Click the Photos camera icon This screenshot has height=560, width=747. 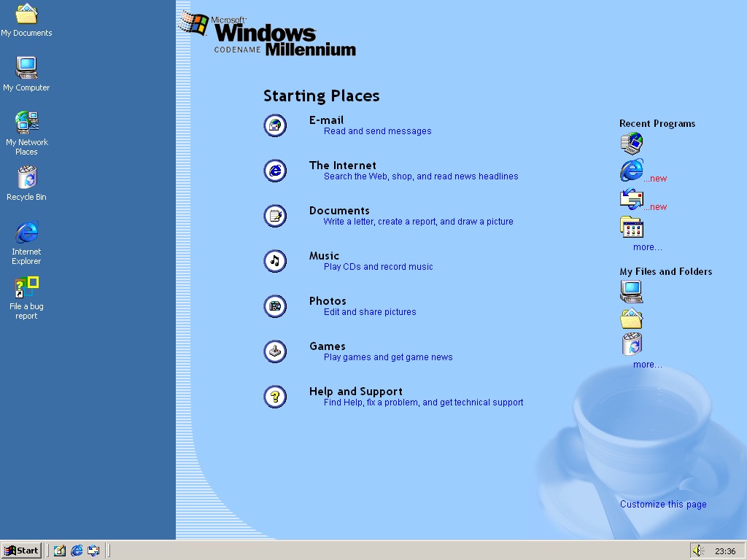[x=275, y=306]
